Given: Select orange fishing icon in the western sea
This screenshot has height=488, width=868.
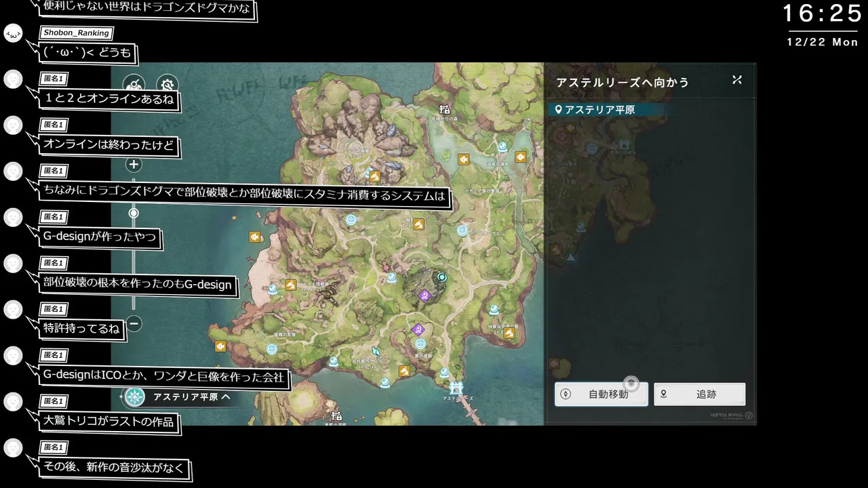Looking at the screenshot, I should [255, 237].
